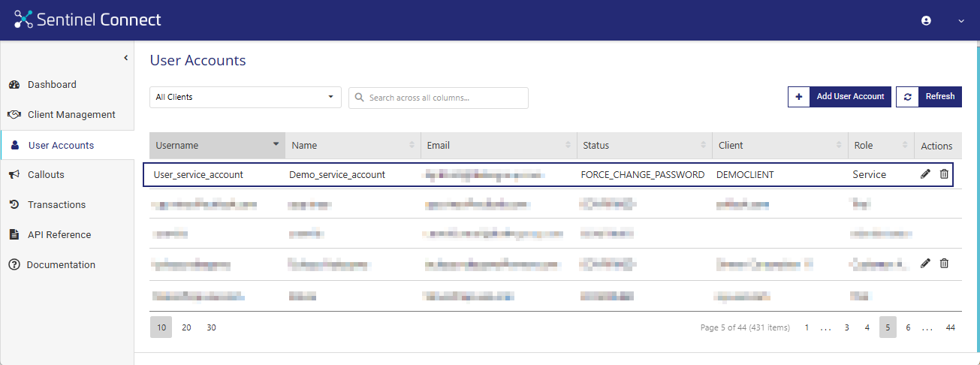The image size is (980, 365).
Task: Collapse the sidebar using the chevron
Action: click(x=126, y=58)
